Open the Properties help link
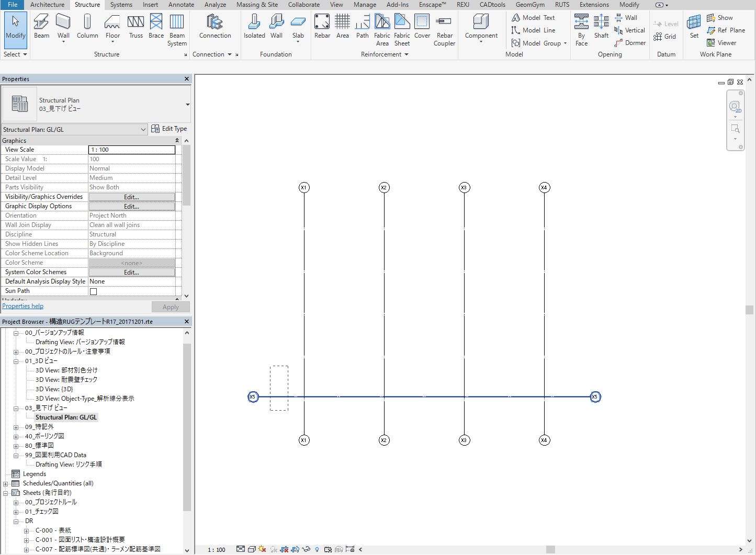The image size is (756, 555). (x=23, y=306)
